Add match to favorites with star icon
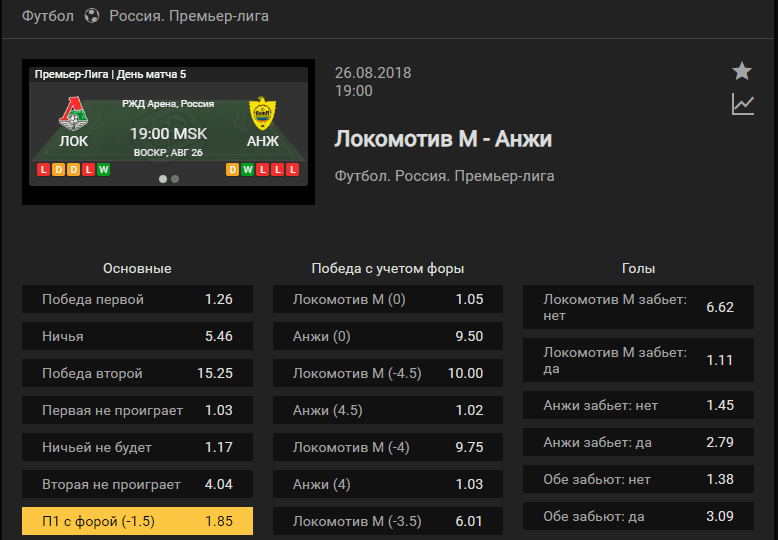This screenshot has height=540, width=778. (742, 71)
